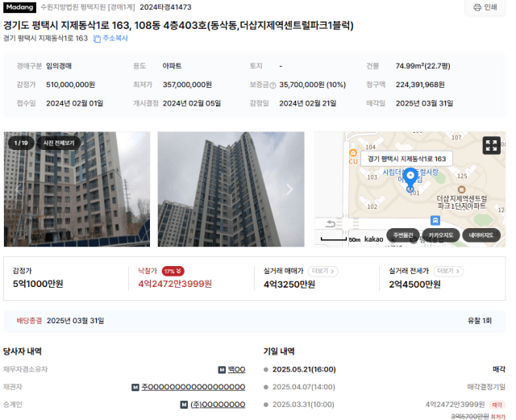Viewport: 516px width, 420px height.
Task: Click the map U-turn road arrow icon
Action: (330, 224)
